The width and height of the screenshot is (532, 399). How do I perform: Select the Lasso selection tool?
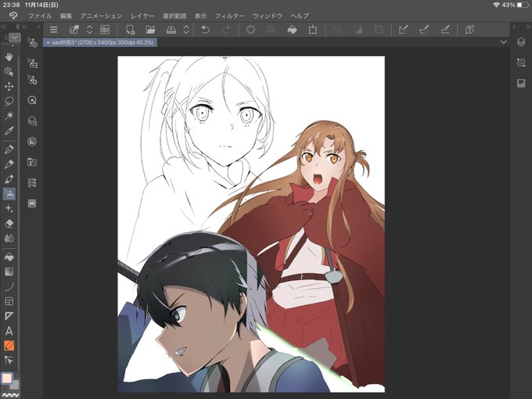pos(9,101)
